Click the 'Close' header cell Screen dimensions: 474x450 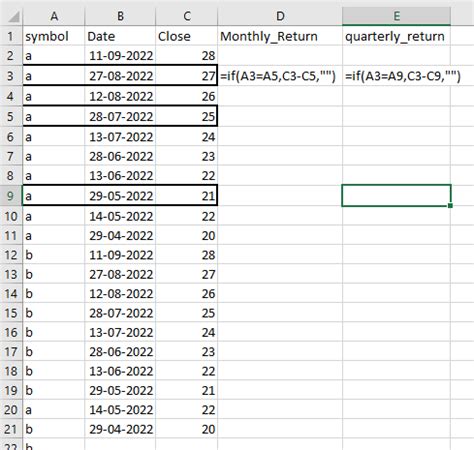[x=187, y=36]
